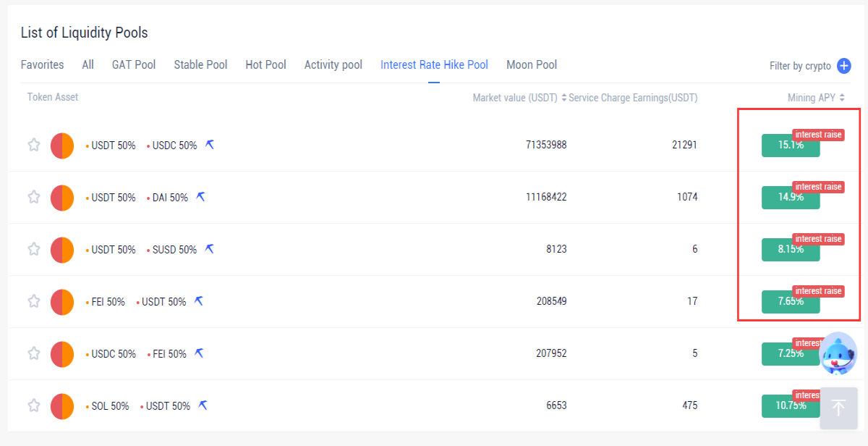Viewport: 868px width, 446px height.
Task: Select the GAT Pool tab
Action: (x=134, y=64)
